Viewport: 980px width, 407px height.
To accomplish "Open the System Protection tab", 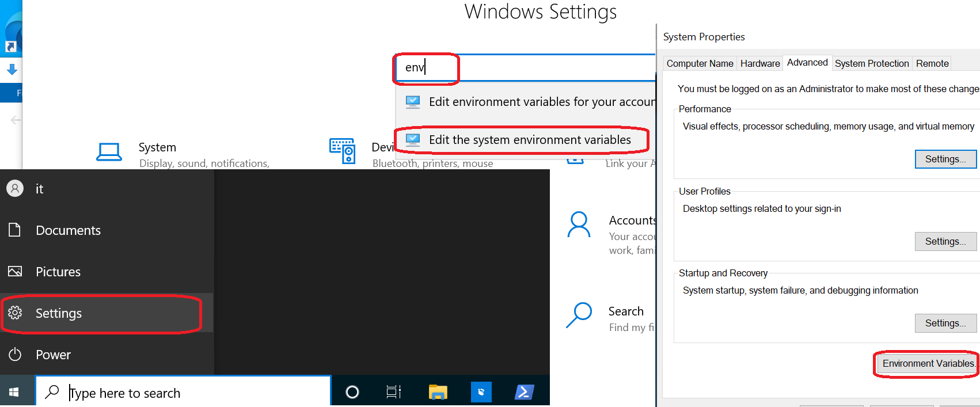I will pos(872,63).
